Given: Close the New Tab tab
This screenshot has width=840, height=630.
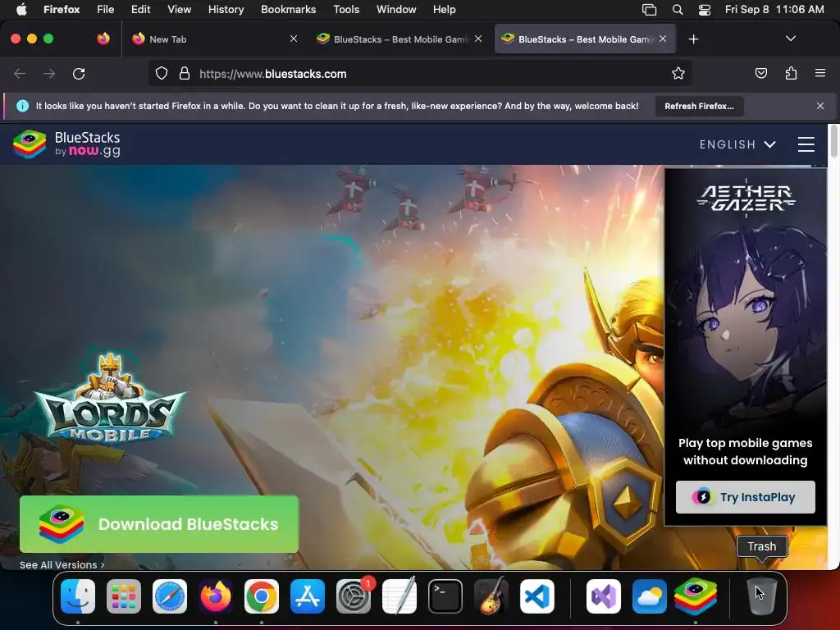Looking at the screenshot, I should [x=294, y=39].
